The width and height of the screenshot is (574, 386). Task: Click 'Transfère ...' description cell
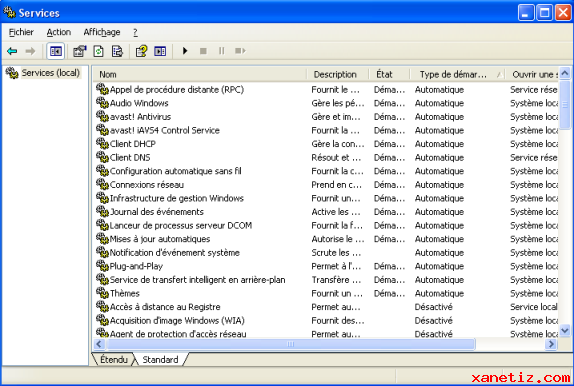[336, 279]
